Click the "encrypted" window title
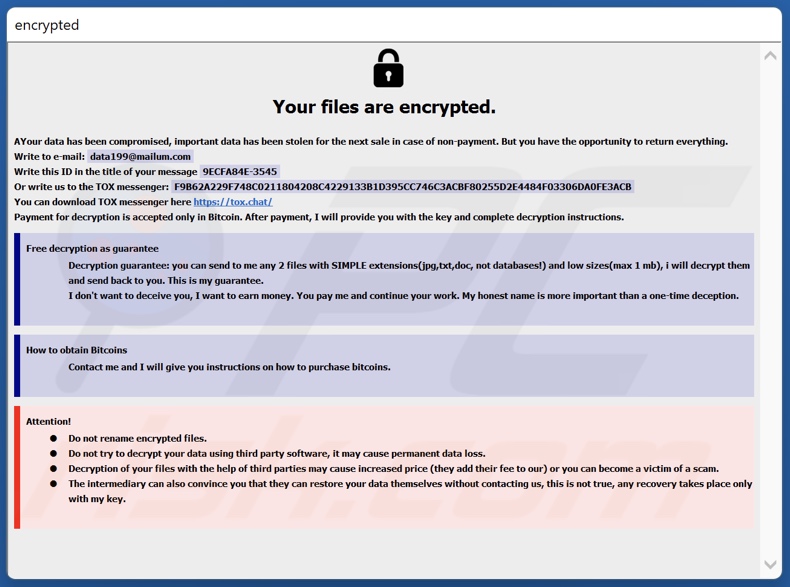This screenshot has width=790, height=587. click(47, 25)
